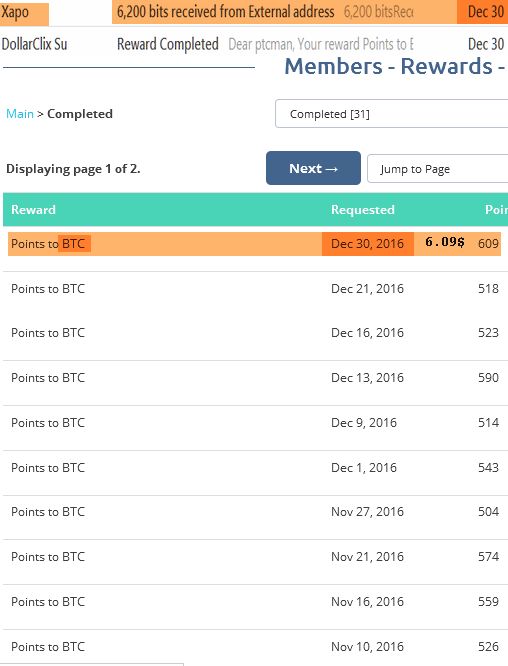The height and width of the screenshot is (666, 508).
Task: Click the Points to BTC row dated Dec 16, 2016
Action: point(255,333)
